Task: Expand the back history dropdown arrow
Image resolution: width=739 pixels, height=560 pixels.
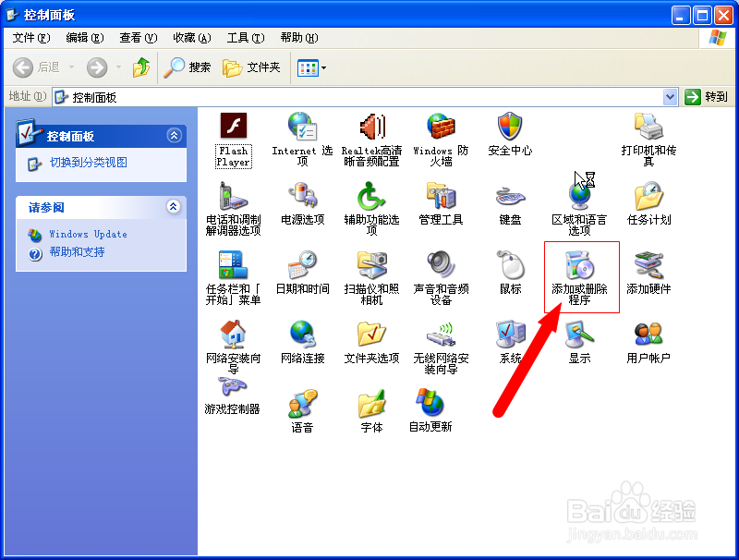Action: coord(72,67)
